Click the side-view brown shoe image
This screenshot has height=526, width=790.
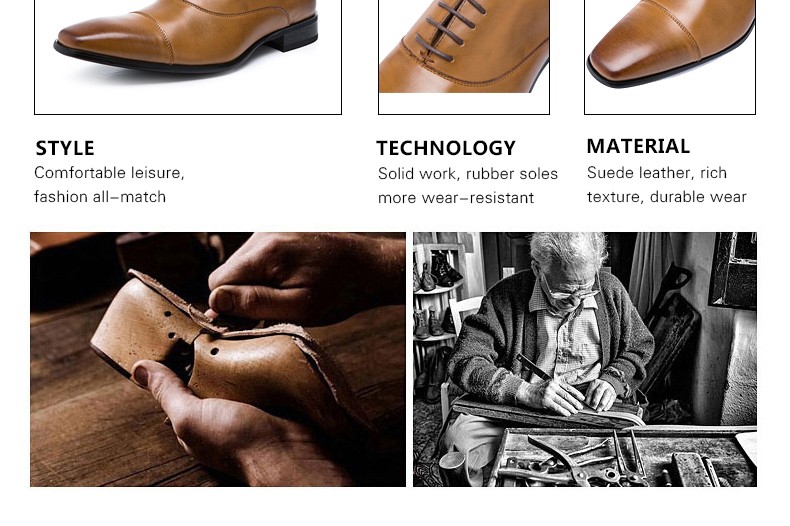(x=187, y=57)
